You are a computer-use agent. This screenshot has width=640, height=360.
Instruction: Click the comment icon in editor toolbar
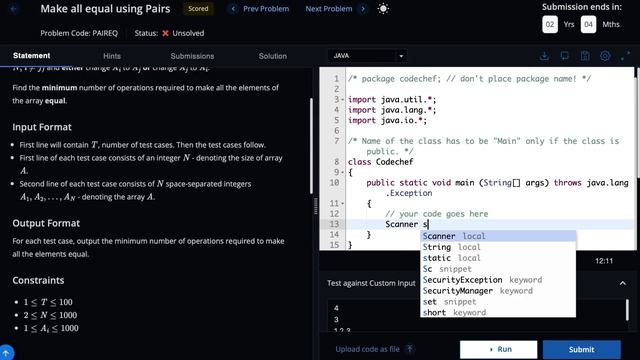pyautogui.click(x=564, y=56)
